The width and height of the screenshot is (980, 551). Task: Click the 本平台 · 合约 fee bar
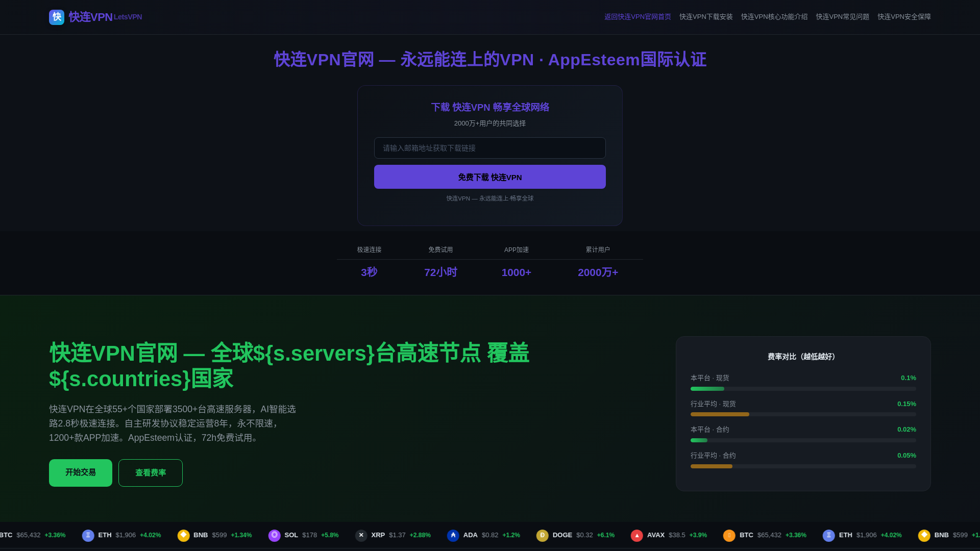tap(803, 440)
